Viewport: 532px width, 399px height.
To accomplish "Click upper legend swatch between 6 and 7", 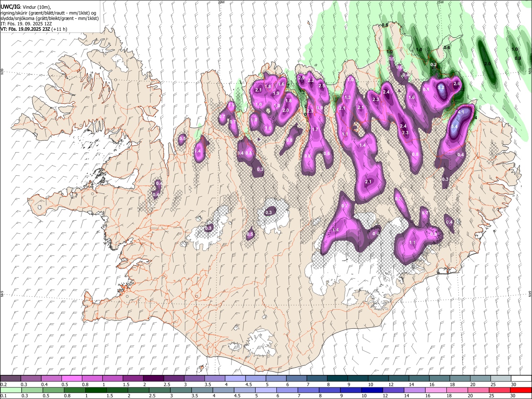I will click(296, 378).
